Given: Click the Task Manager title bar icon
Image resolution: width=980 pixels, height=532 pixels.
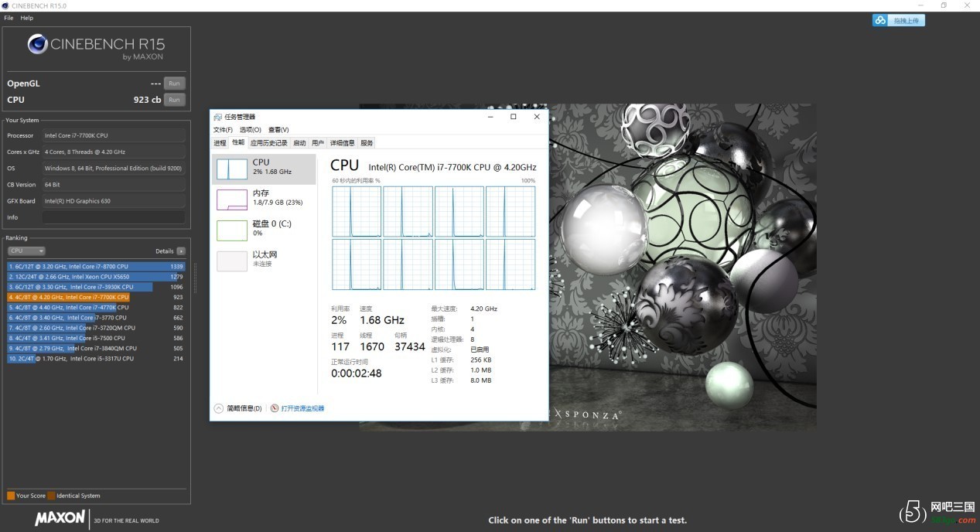Looking at the screenshot, I should (x=218, y=117).
